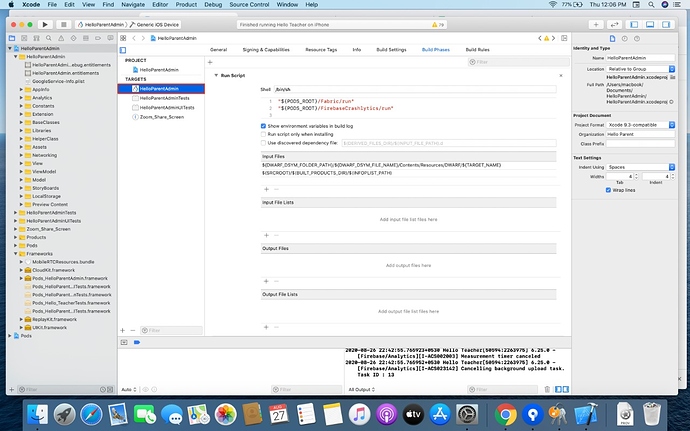Open the Library with the plus button
This screenshot has width=690, height=431.
coord(596,25)
